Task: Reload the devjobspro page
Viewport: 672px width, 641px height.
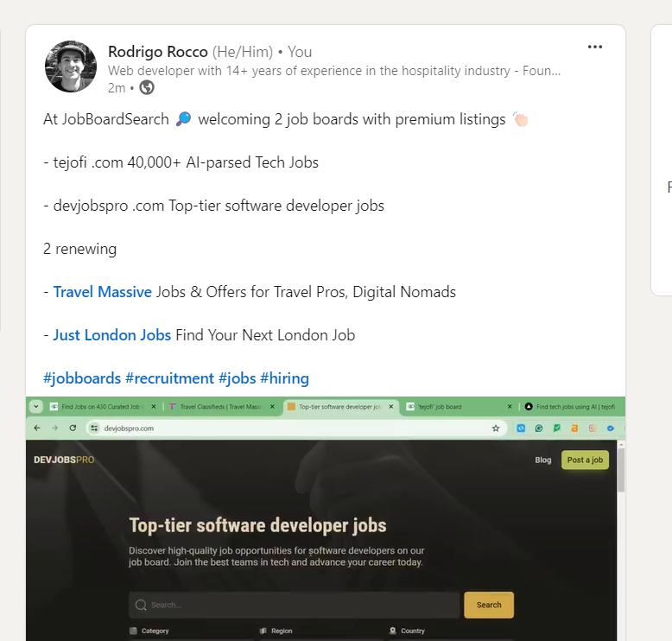Action: click(73, 428)
